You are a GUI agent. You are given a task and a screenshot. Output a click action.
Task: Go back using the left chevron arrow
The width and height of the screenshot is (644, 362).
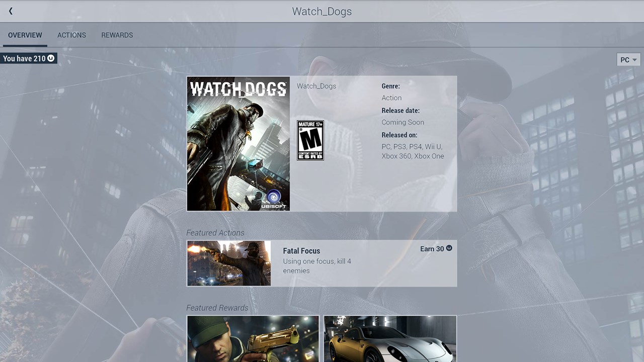pyautogui.click(x=11, y=11)
